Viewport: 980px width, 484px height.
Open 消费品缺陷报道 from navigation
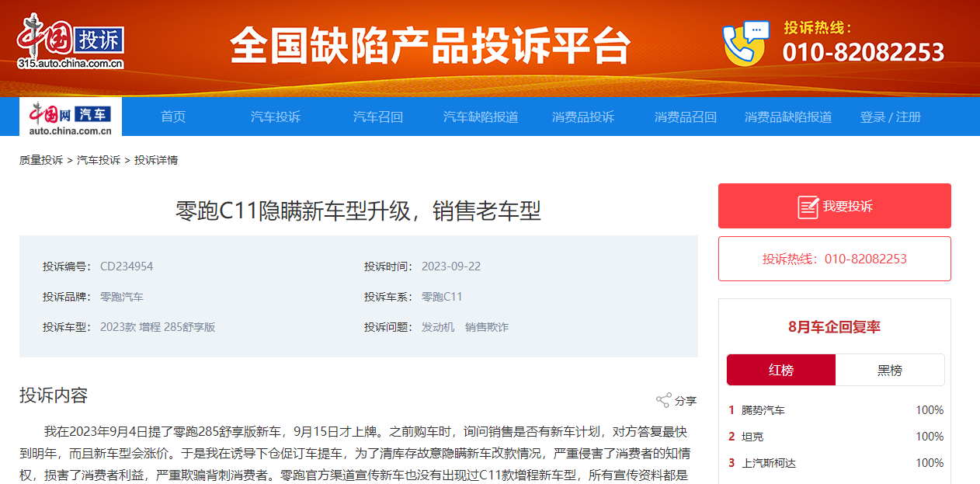788,117
